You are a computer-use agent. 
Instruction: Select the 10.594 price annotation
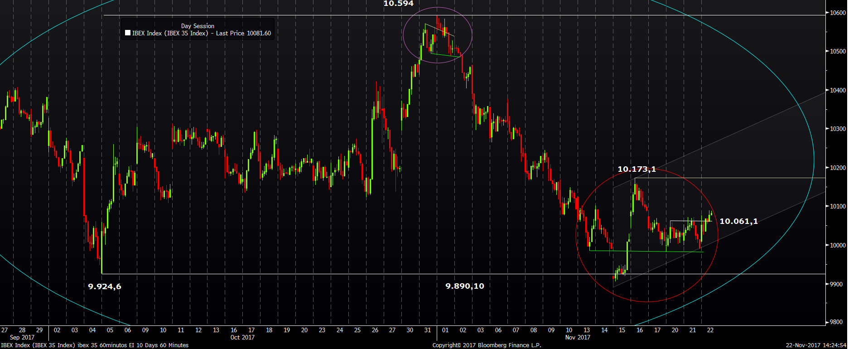(x=399, y=4)
